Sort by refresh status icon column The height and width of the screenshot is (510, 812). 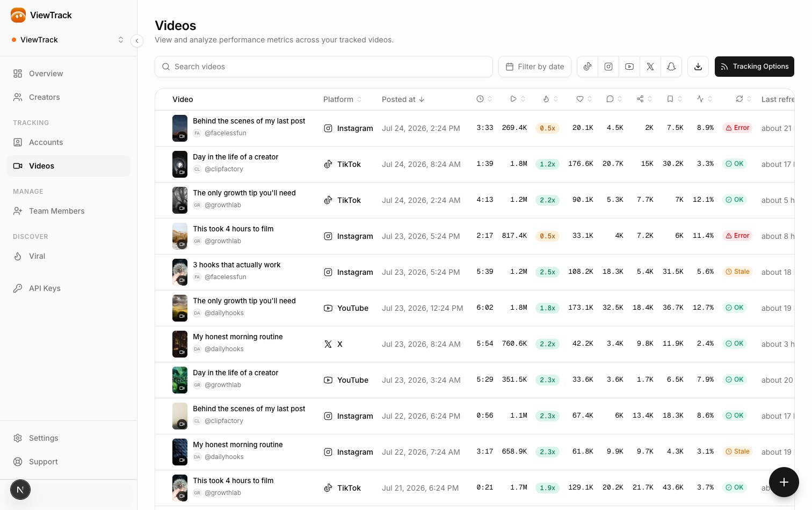[744, 99]
